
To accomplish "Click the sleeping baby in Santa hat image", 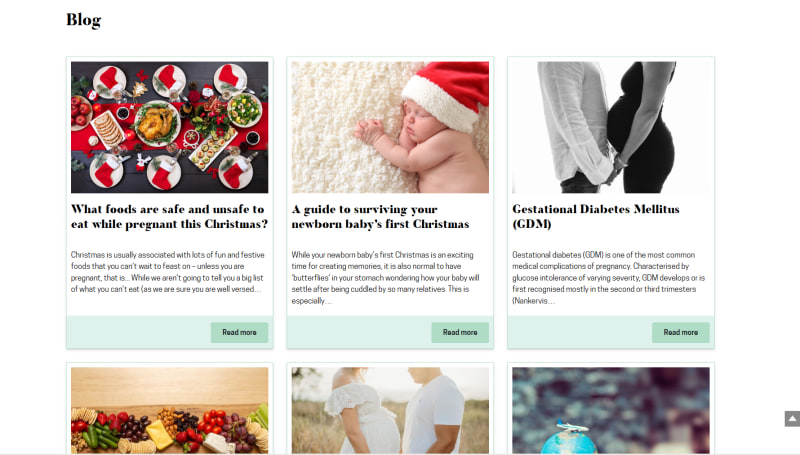I will 390,127.
